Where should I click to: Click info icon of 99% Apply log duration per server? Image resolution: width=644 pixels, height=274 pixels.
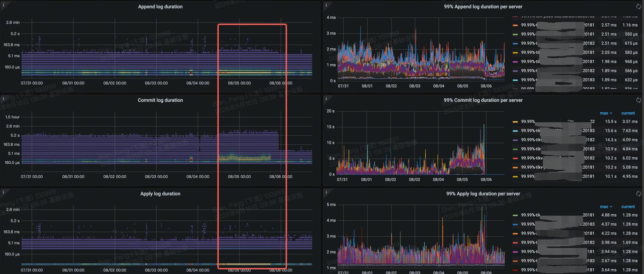326,192
